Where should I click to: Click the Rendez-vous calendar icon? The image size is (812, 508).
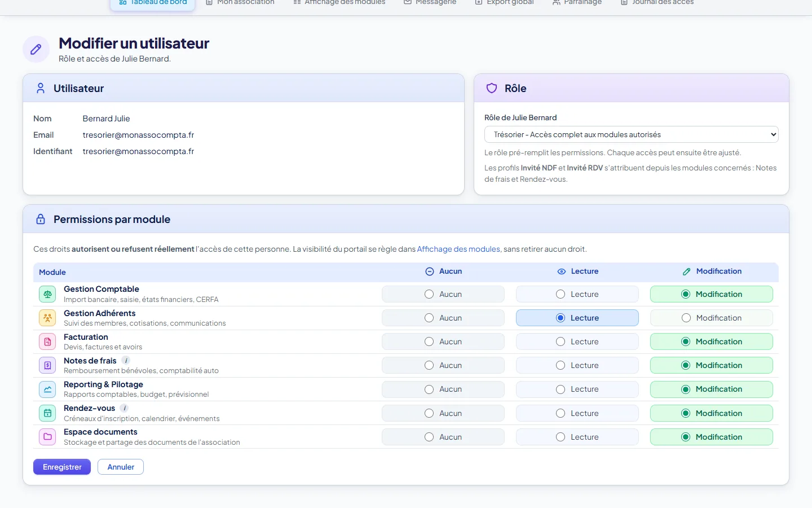tap(47, 413)
